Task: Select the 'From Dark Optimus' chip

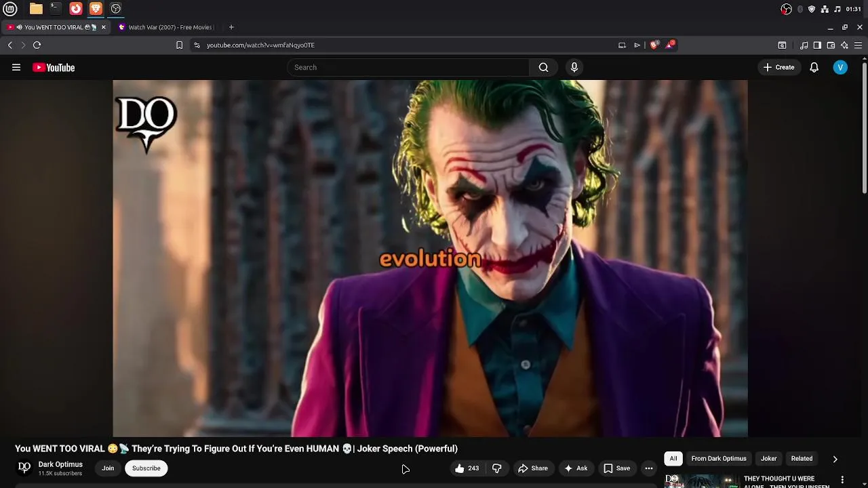Action: tap(719, 459)
